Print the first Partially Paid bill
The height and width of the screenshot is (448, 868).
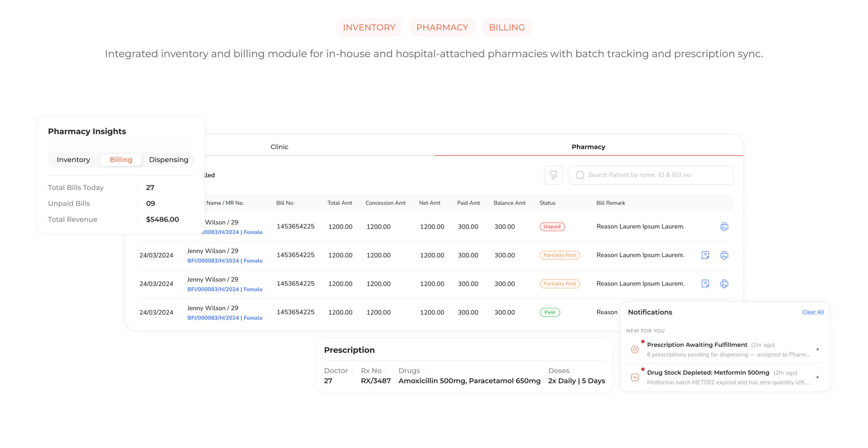tap(724, 255)
